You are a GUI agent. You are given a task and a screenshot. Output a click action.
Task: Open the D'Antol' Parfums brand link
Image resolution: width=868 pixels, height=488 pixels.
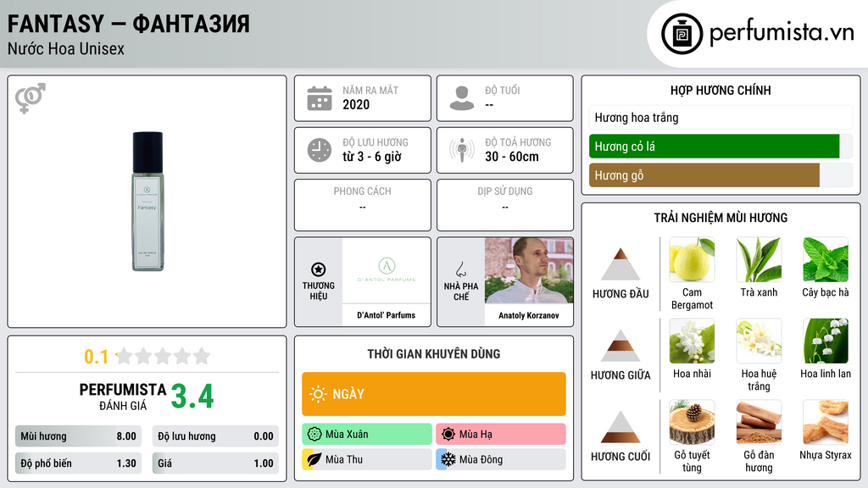(387, 315)
